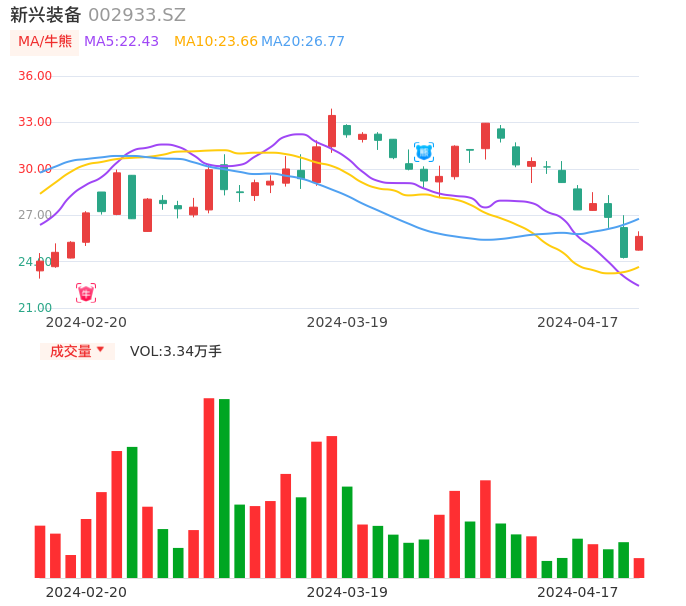Click the stock code 002933.SZ
The image size is (686, 606).
(137, 15)
